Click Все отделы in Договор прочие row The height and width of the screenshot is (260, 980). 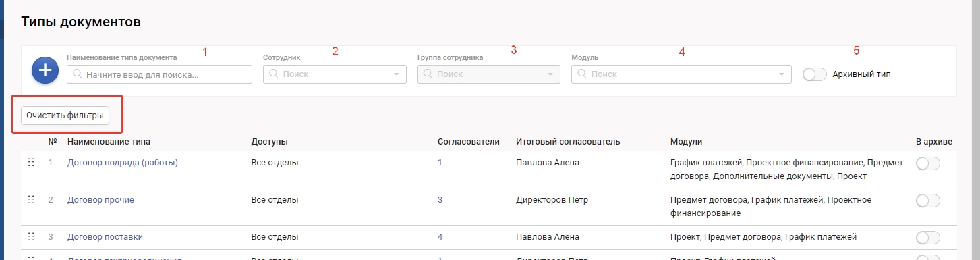(x=275, y=199)
